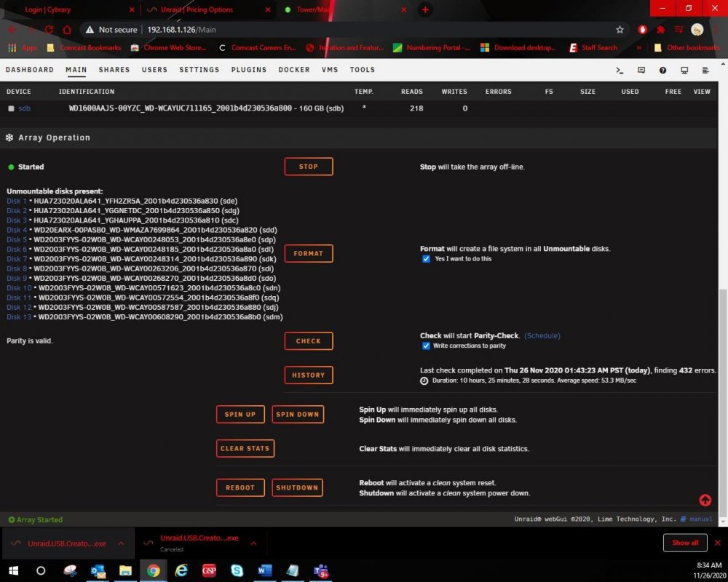Screen dimensions: 728x582
Task: Open the GSP app on taskbar
Action: pyautogui.click(x=209, y=570)
